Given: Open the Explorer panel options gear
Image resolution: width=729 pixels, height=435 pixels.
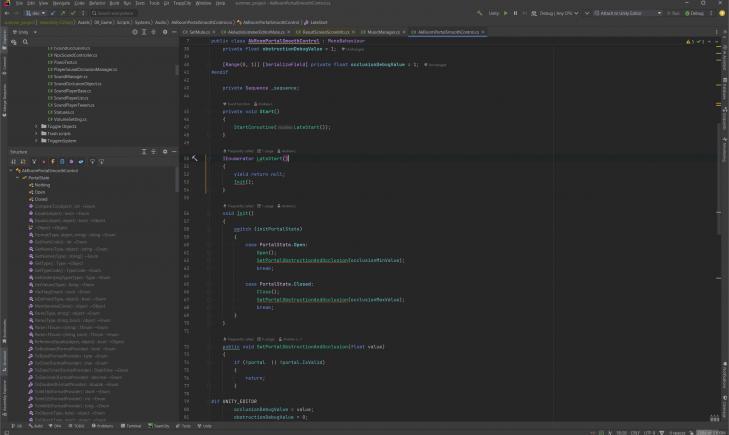Looking at the screenshot, I should 165,32.
